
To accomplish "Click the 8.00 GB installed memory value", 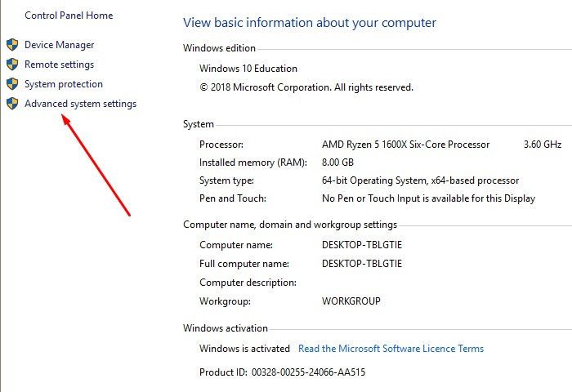I will pyautogui.click(x=337, y=163).
